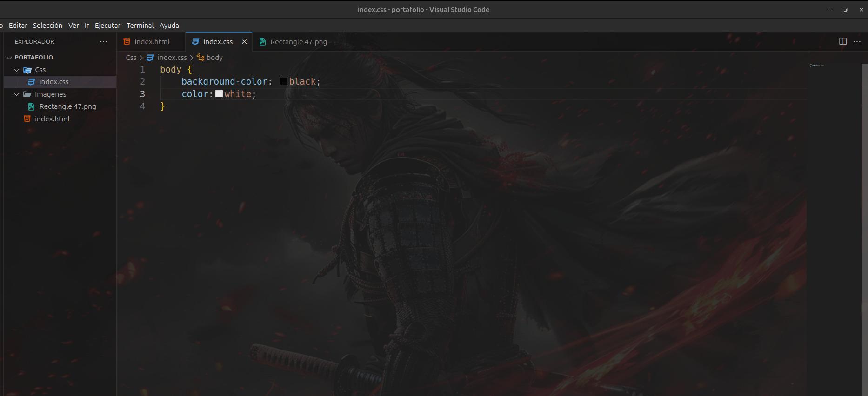Open the Editar menu

[18, 26]
